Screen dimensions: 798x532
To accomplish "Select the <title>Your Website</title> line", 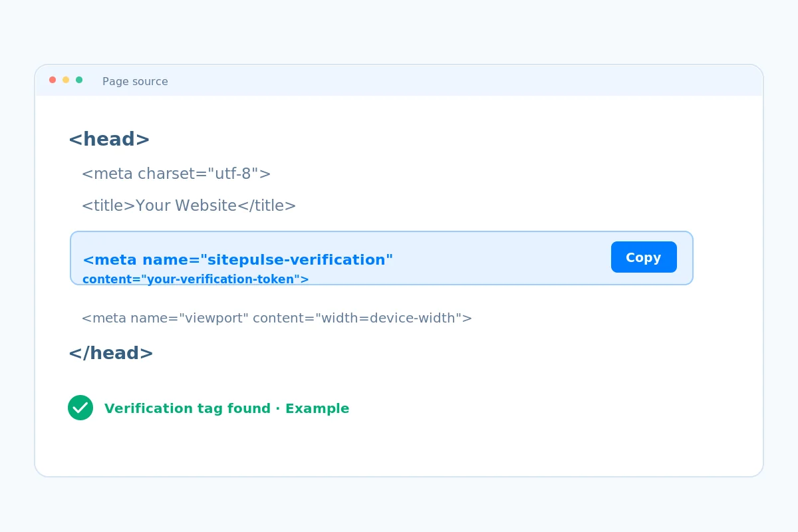I will click(x=189, y=206).
